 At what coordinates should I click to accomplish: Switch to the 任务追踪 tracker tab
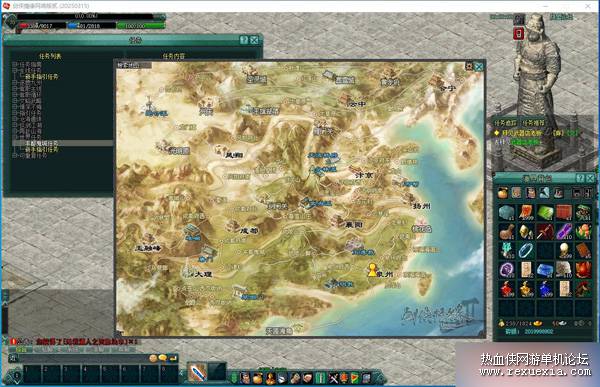pos(505,123)
